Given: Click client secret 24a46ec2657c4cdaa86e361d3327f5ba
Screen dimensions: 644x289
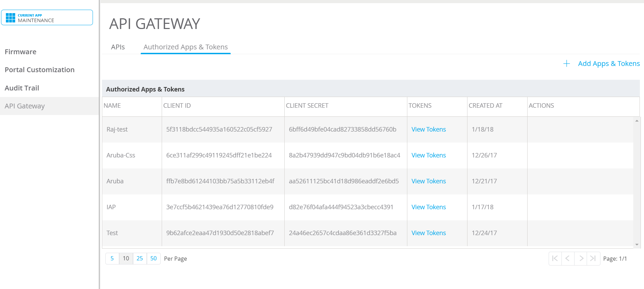Looking at the screenshot, I should 343,233.
